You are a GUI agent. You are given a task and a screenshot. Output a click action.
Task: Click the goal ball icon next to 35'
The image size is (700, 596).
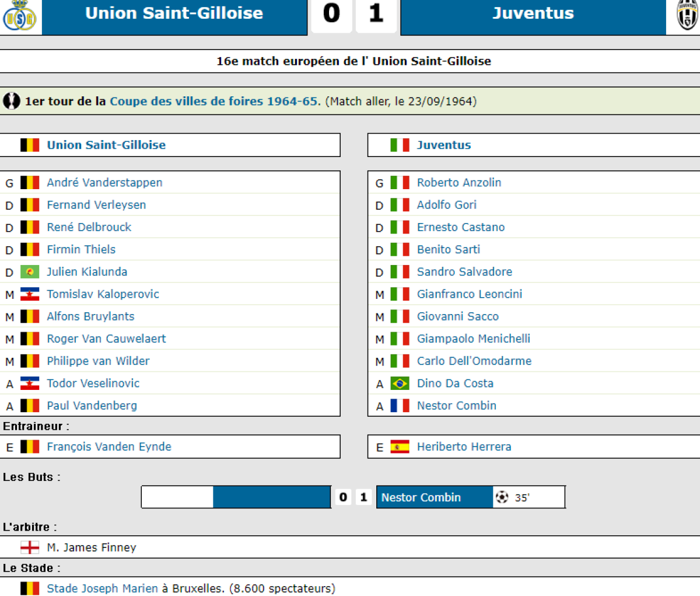pyautogui.click(x=502, y=497)
